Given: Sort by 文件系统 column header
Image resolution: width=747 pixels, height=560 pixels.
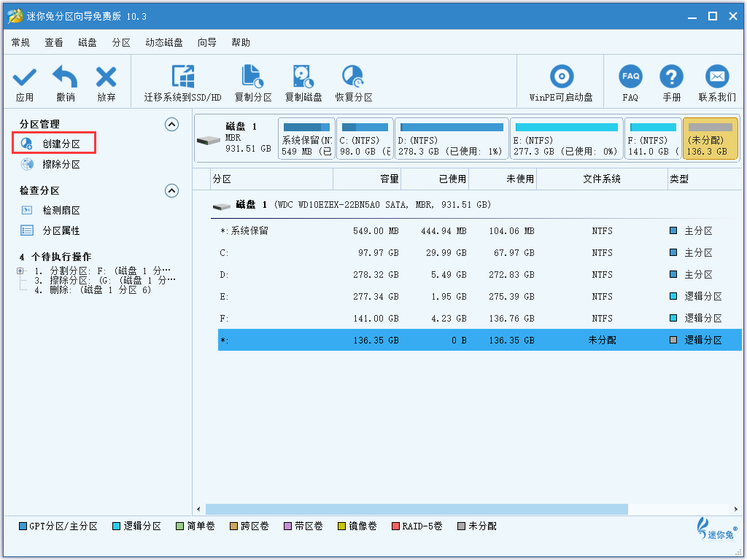Looking at the screenshot, I should [x=602, y=179].
